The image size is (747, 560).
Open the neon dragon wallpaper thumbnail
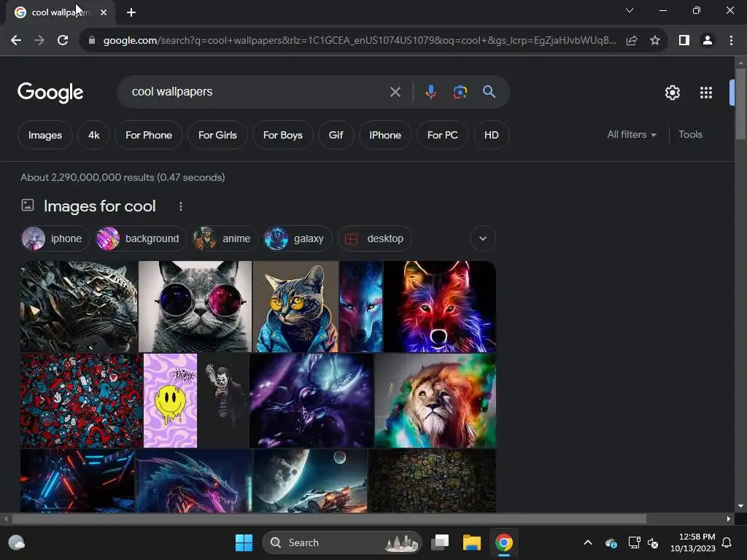[194, 481]
